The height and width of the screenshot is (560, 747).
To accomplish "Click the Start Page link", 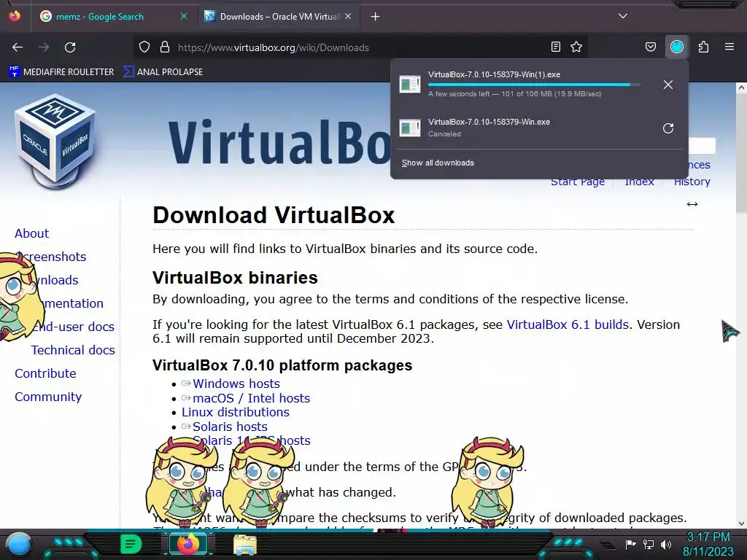I will click(578, 182).
